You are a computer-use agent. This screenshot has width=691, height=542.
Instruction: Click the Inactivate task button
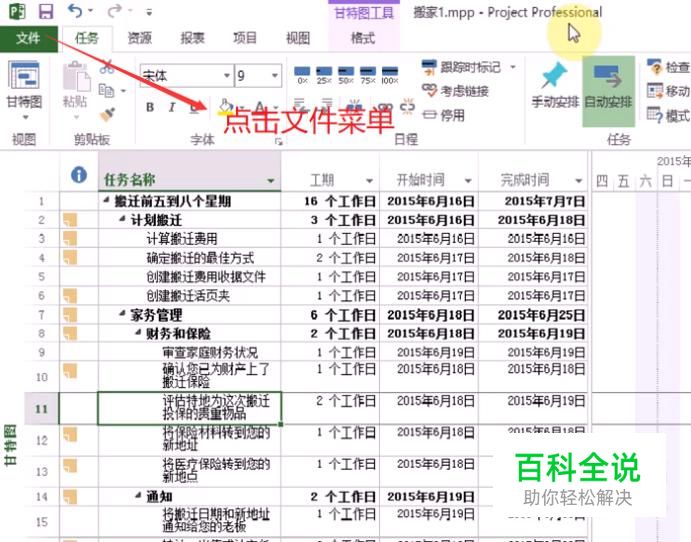[x=443, y=115]
